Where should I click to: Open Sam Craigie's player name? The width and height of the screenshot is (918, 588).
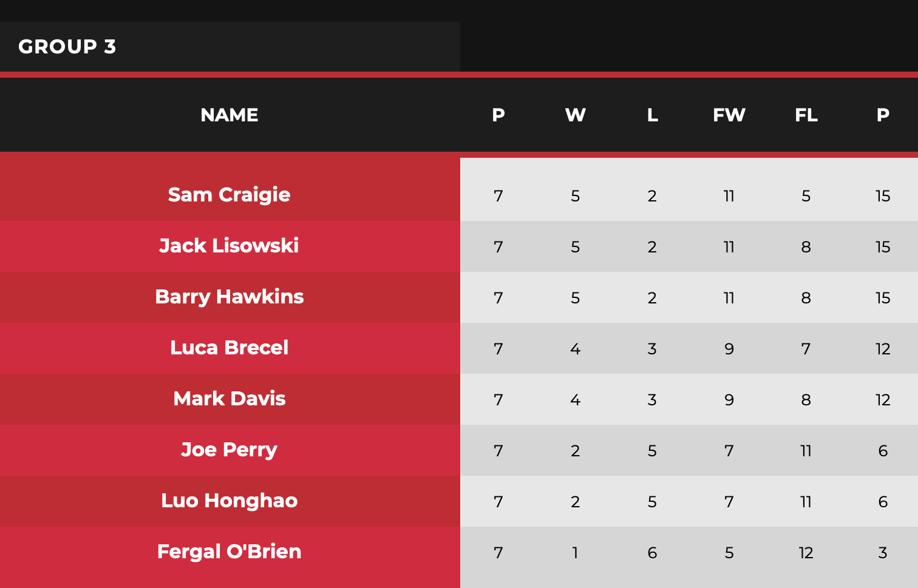point(229,195)
